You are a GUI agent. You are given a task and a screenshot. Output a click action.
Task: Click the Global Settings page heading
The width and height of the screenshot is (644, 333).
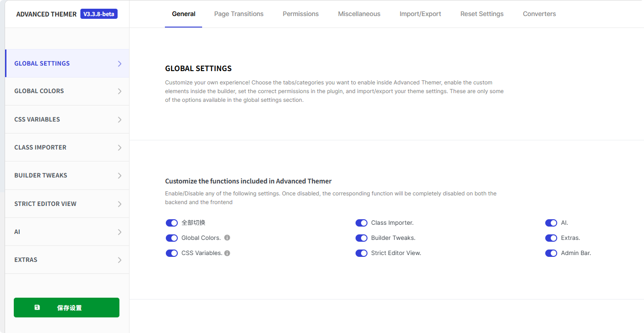pyautogui.click(x=198, y=68)
